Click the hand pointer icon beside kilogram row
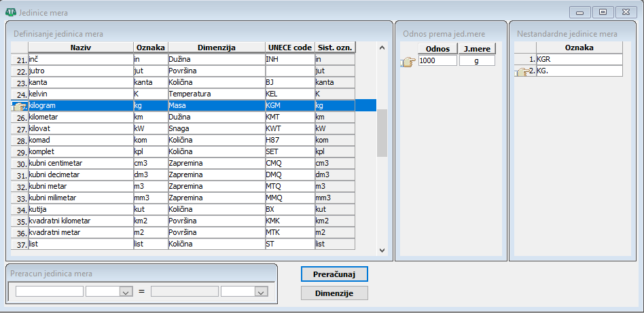644x313 pixels. 20,106
